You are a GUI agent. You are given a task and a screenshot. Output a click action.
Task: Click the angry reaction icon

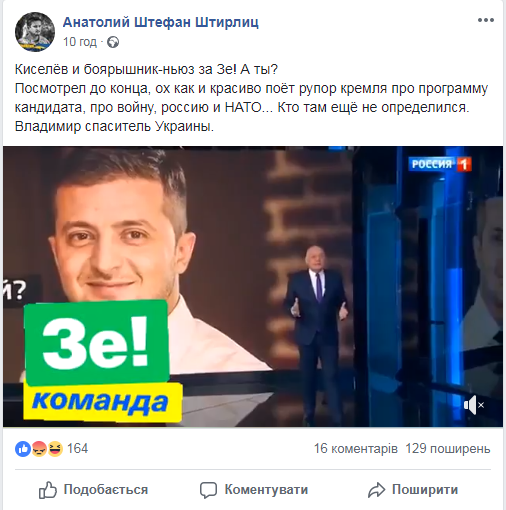pyautogui.click(x=39, y=449)
